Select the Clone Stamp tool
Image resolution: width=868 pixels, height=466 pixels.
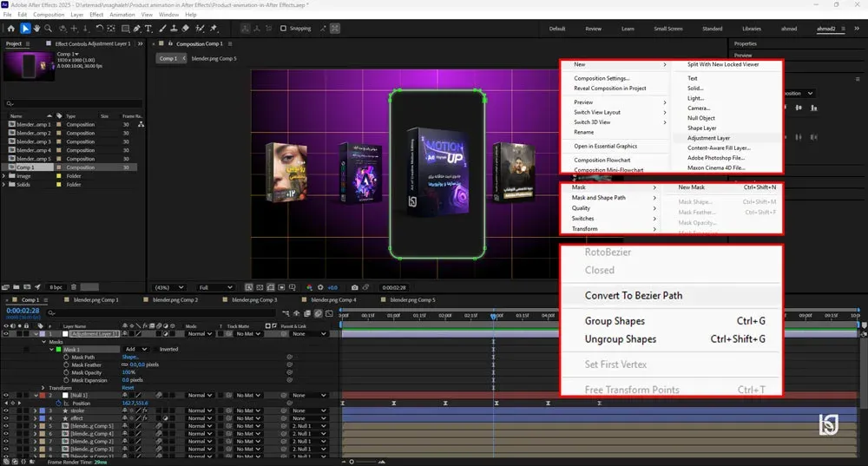(174, 29)
